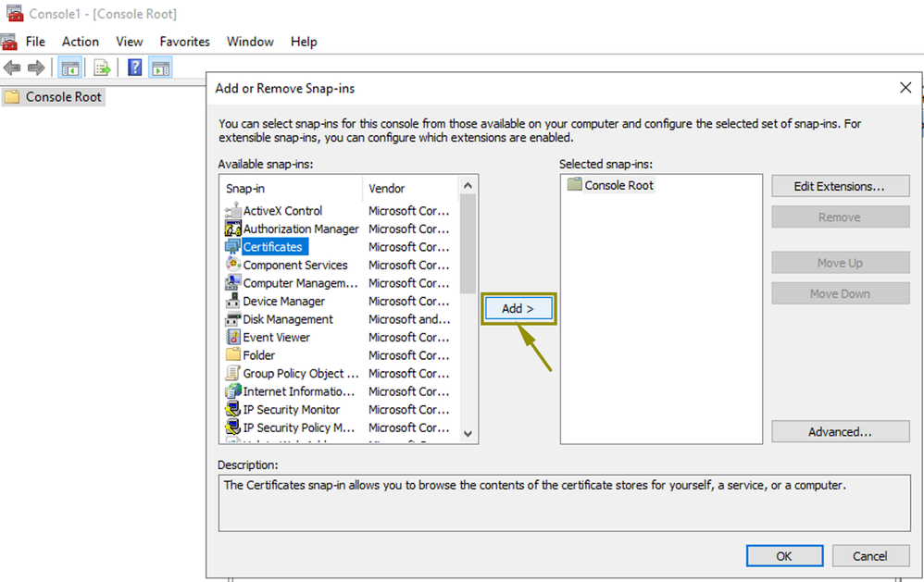Screen dimensions: 924x582
Task: Click the ActiveX Control snap-in icon
Action: coord(232,211)
